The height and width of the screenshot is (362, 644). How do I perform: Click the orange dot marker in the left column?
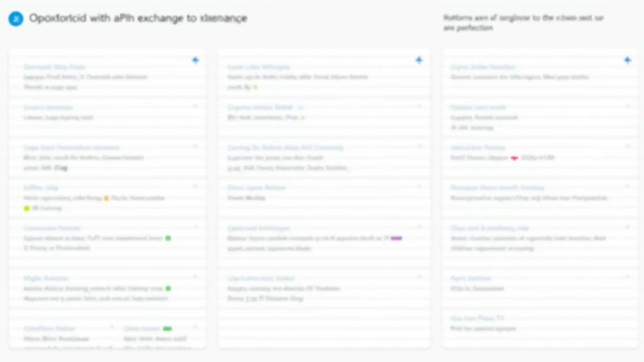coord(106,198)
